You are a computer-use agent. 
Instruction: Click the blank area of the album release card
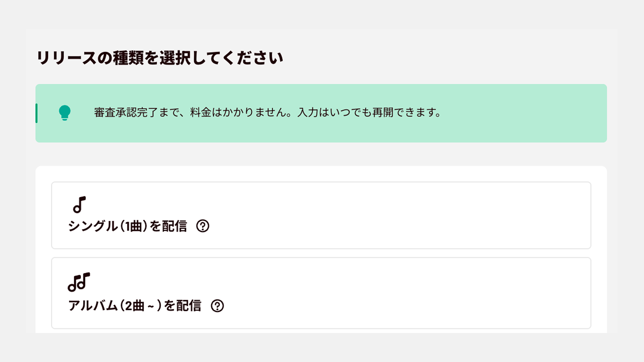[402, 293]
